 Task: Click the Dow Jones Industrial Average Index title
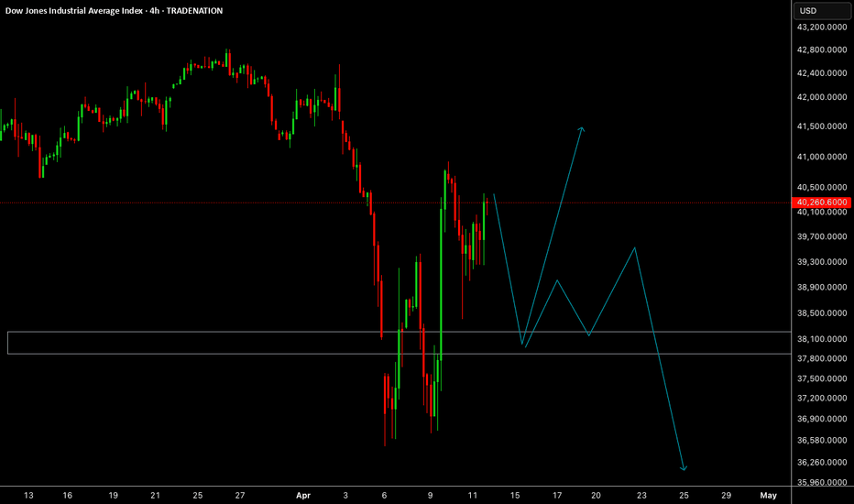click(x=74, y=10)
